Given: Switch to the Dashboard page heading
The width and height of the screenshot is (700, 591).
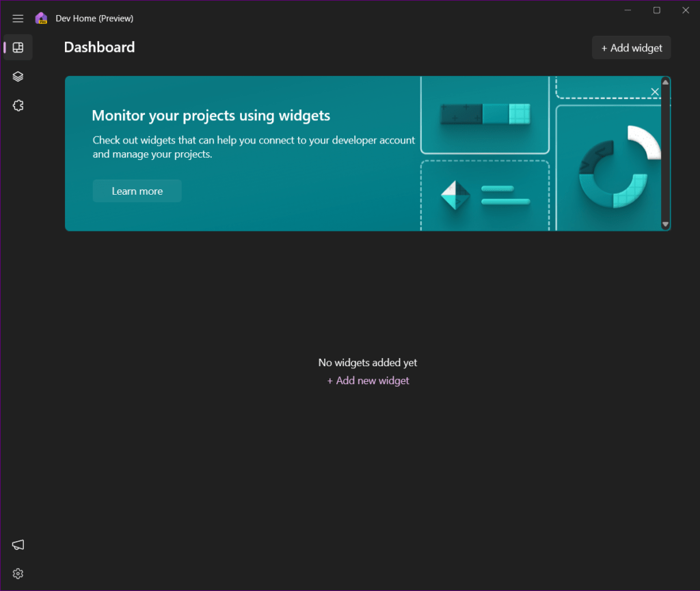Looking at the screenshot, I should pyautogui.click(x=99, y=46).
